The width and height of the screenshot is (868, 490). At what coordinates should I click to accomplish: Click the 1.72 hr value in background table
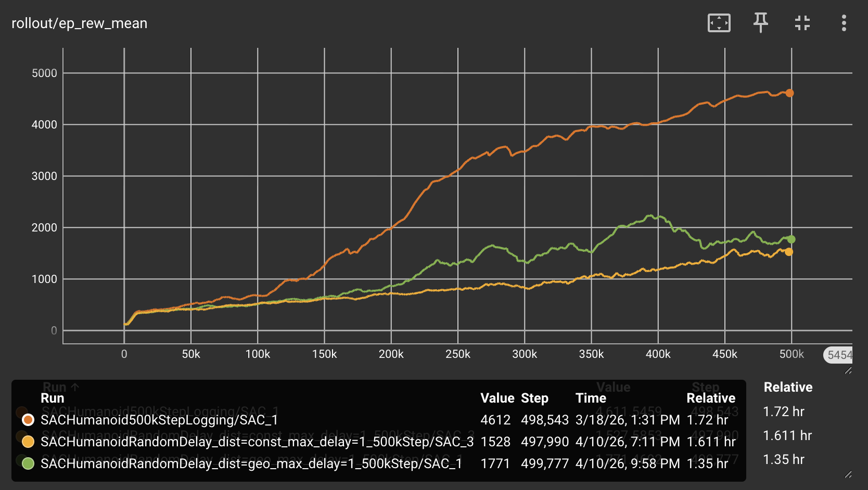point(784,411)
